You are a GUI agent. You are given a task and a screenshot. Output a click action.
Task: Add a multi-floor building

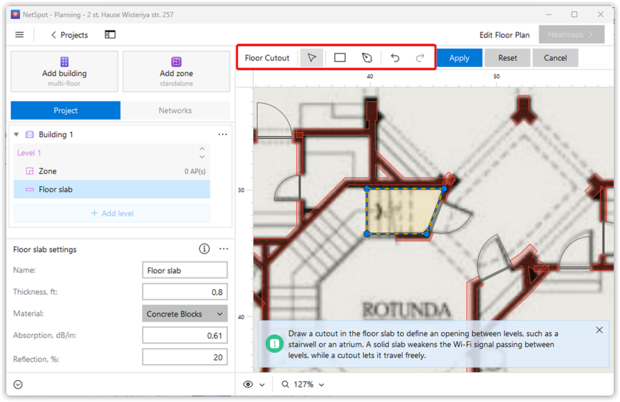64,72
